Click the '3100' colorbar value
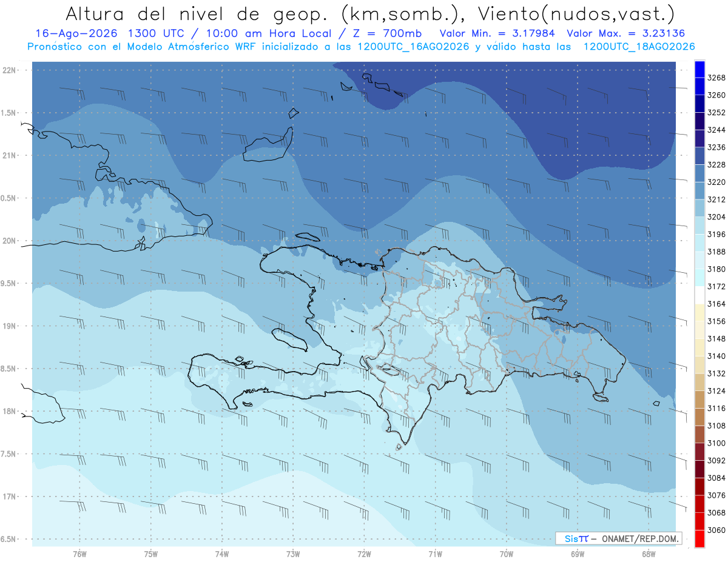 tap(716, 443)
